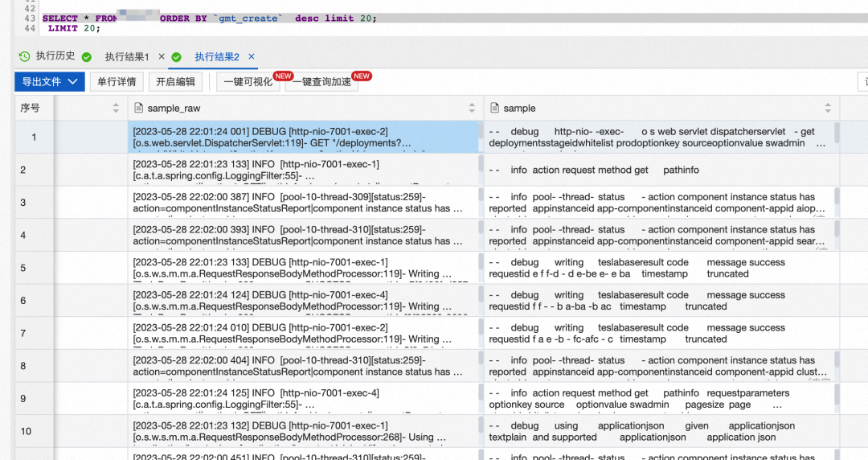Click the history clock icon beside 执行历史
The height and width of the screenshot is (460, 868).
coord(24,56)
